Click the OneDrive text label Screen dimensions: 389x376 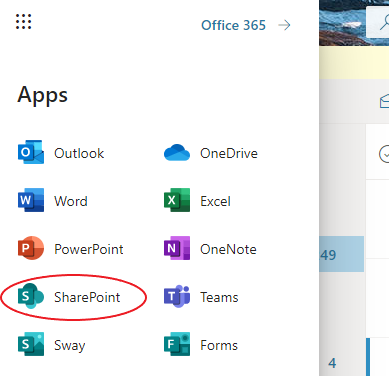[x=229, y=153]
